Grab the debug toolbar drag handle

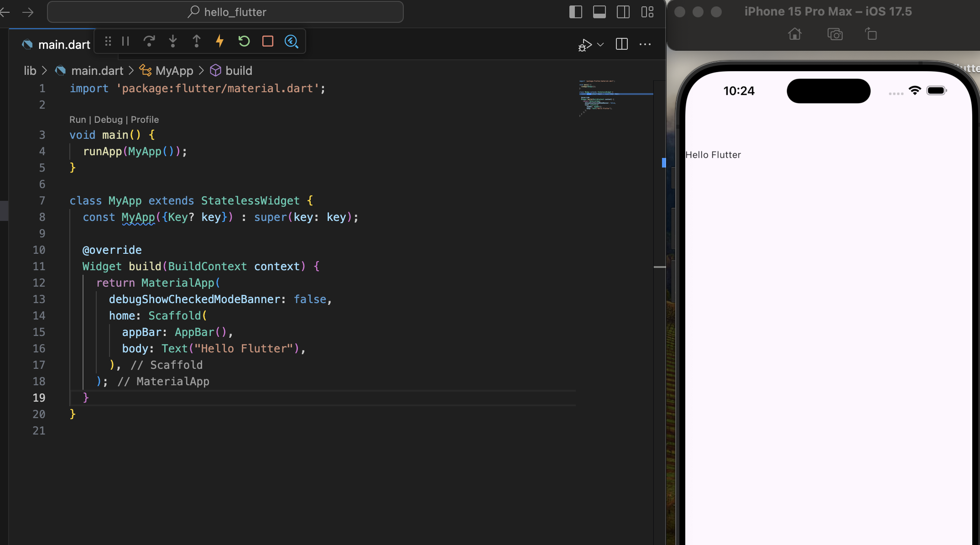pyautogui.click(x=108, y=42)
